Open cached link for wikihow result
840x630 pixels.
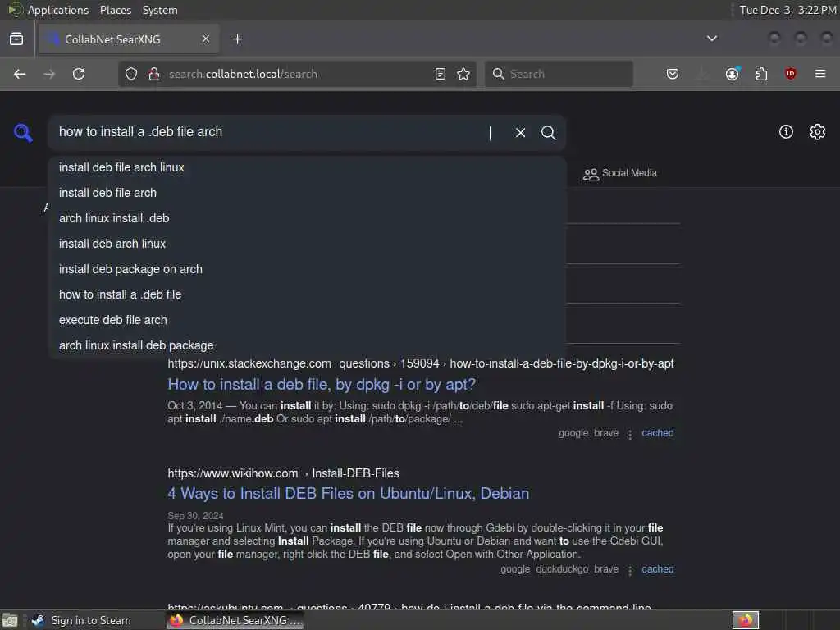[657, 569]
